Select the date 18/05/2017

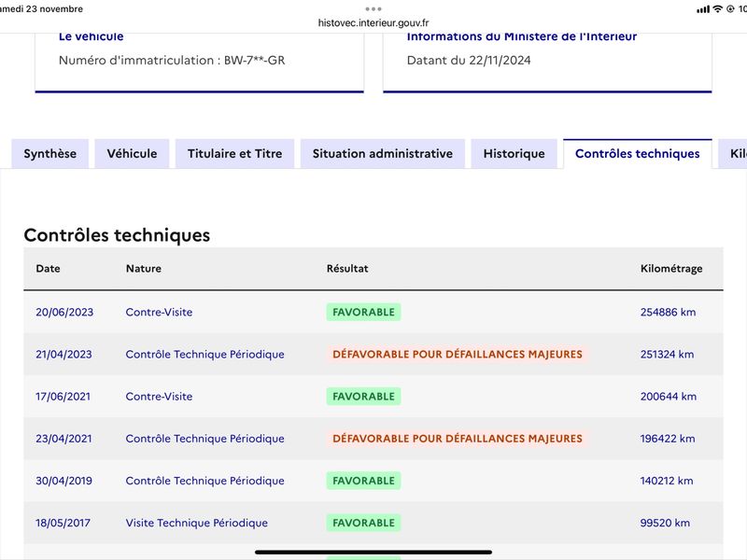coord(63,523)
